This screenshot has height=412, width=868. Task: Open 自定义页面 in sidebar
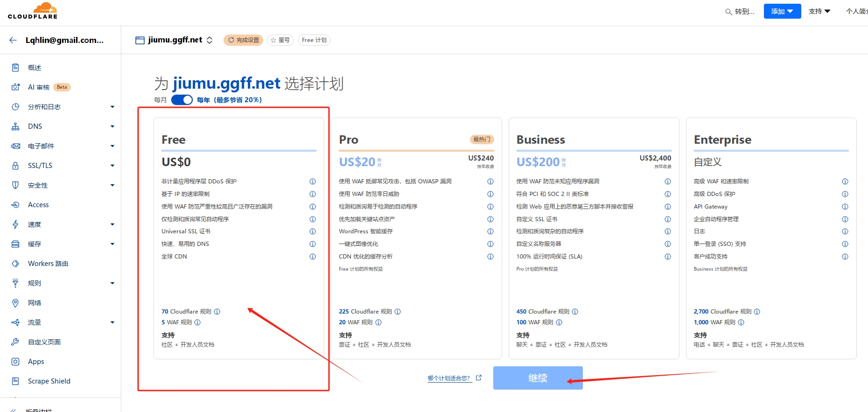44,342
